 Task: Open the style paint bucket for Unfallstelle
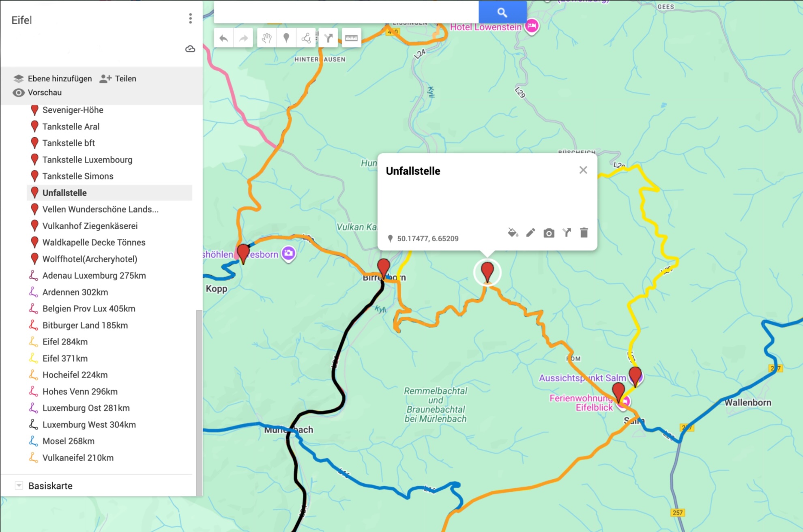pos(513,233)
